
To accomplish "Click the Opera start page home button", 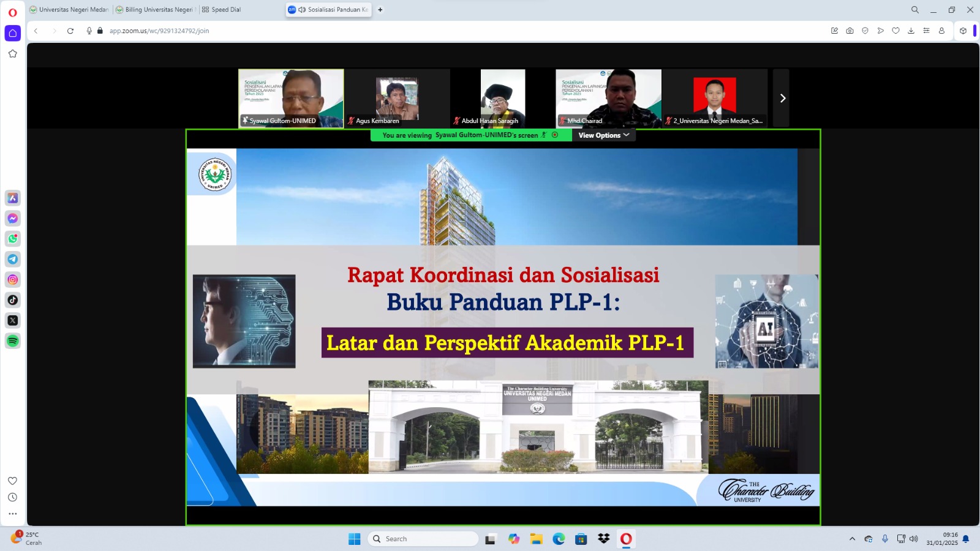I will (13, 33).
